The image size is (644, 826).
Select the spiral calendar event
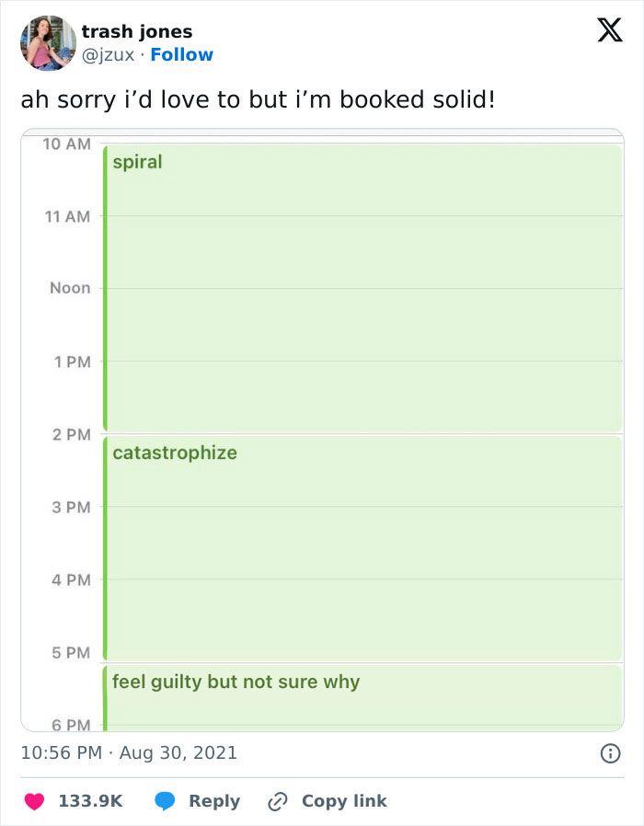click(x=362, y=287)
